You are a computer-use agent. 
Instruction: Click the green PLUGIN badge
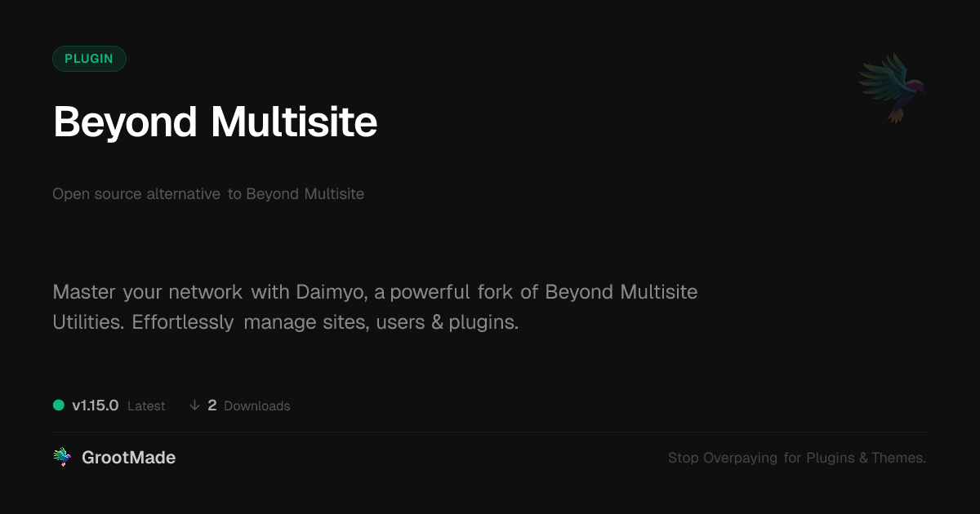[x=89, y=59]
